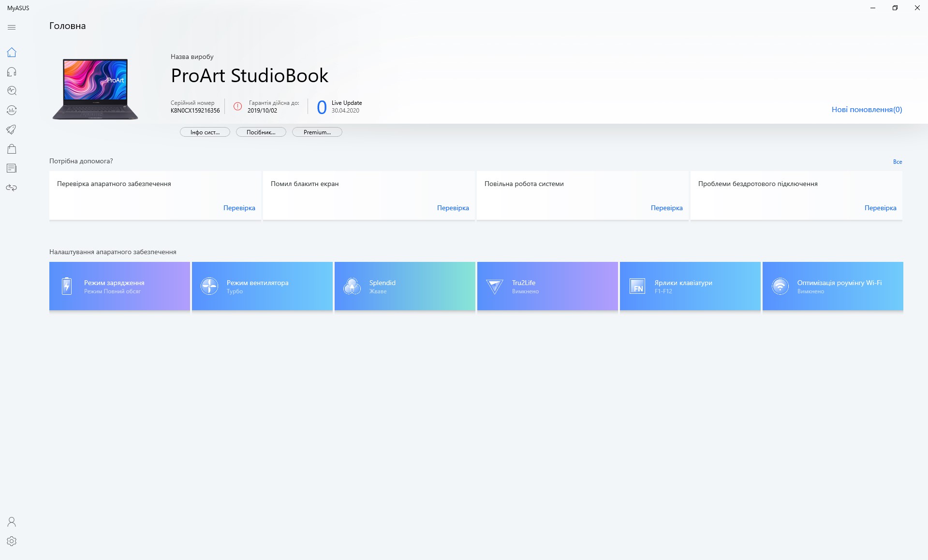
Task: Click the warranty warning exclamation icon
Action: (x=237, y=106)
